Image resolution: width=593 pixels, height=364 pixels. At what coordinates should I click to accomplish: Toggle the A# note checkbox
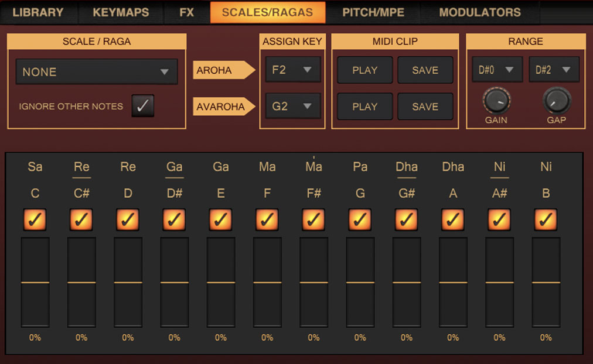click(x=499, y=219)
